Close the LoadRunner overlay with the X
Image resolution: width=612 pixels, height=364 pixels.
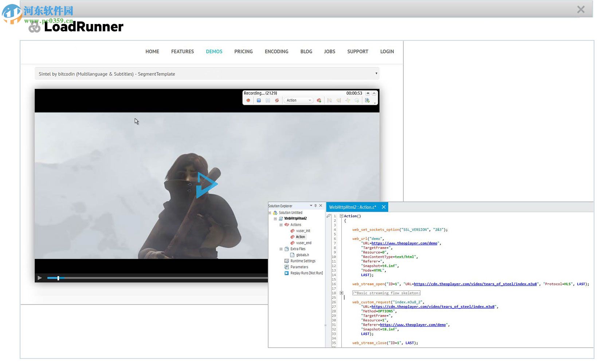coord(581,9)
